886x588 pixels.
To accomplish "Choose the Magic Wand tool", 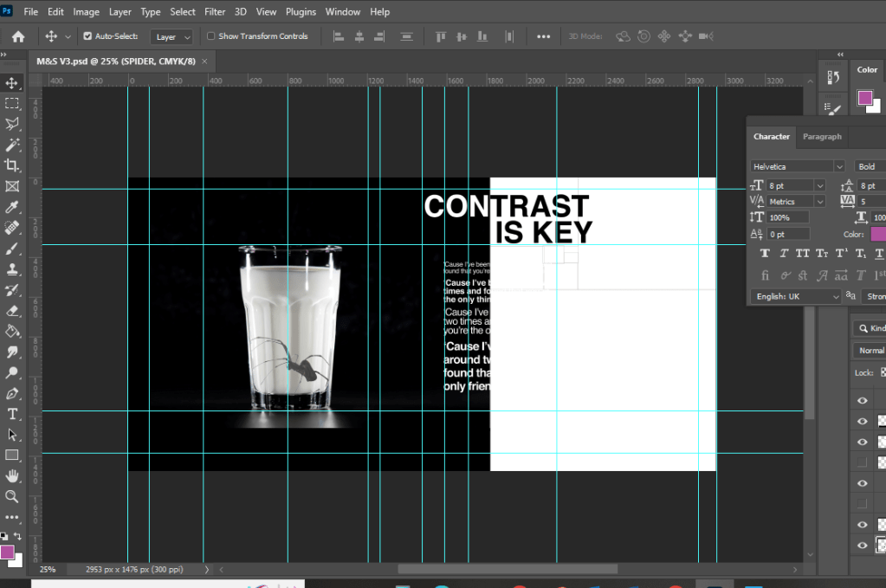I will click(12, 145).
